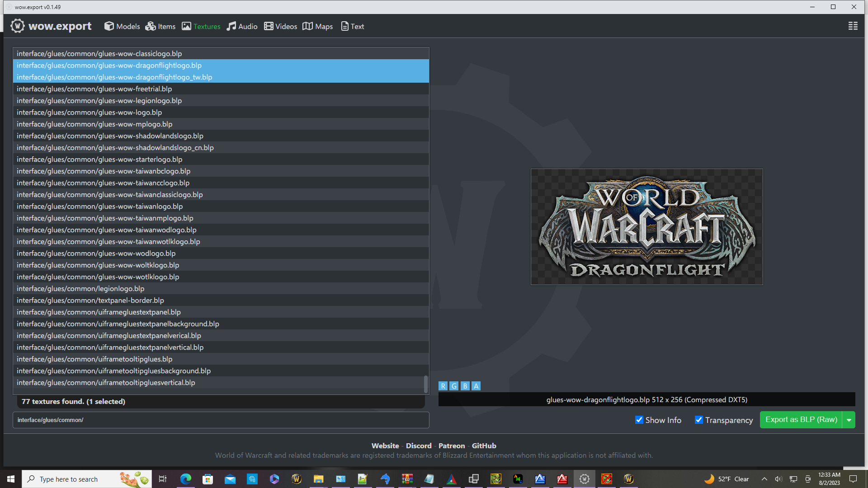
Task: Click the filter field containing interface/glues/common/
Action: 221,420
